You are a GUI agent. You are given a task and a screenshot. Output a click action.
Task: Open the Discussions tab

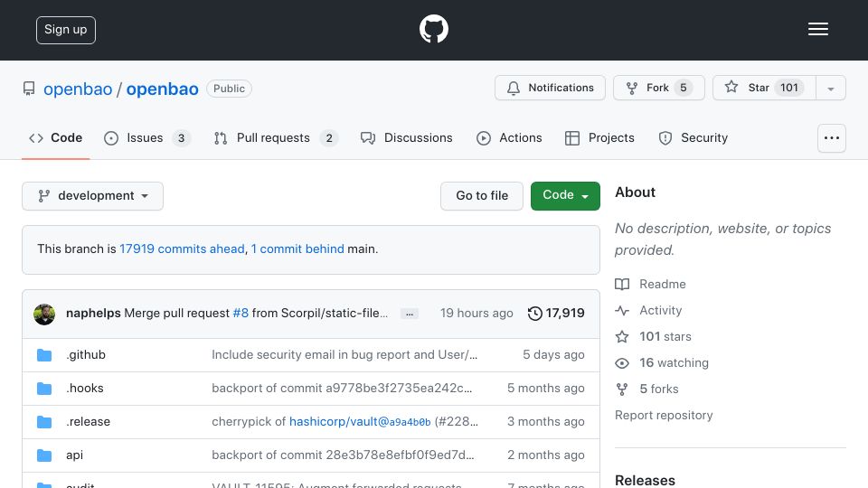click(406, 137)
